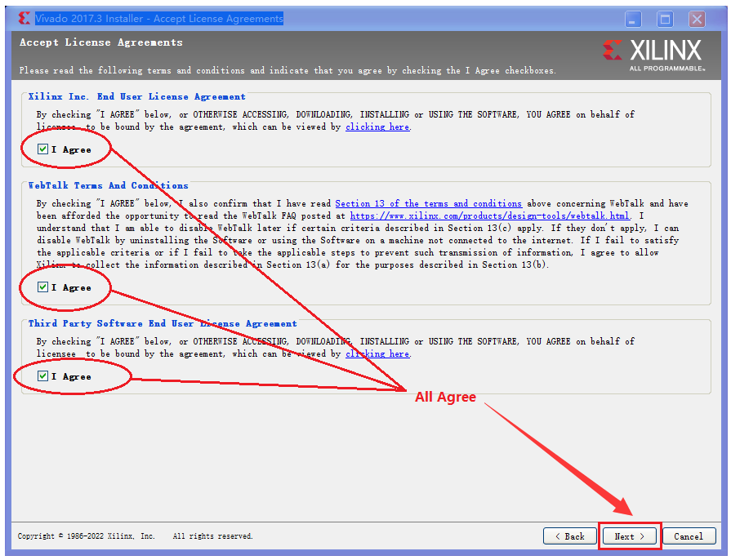Viewport: 731px width, 560px height.
Task: Click the 'Please read the following terms' instruction
Action: pyautogui.click(x=287, y=70)
